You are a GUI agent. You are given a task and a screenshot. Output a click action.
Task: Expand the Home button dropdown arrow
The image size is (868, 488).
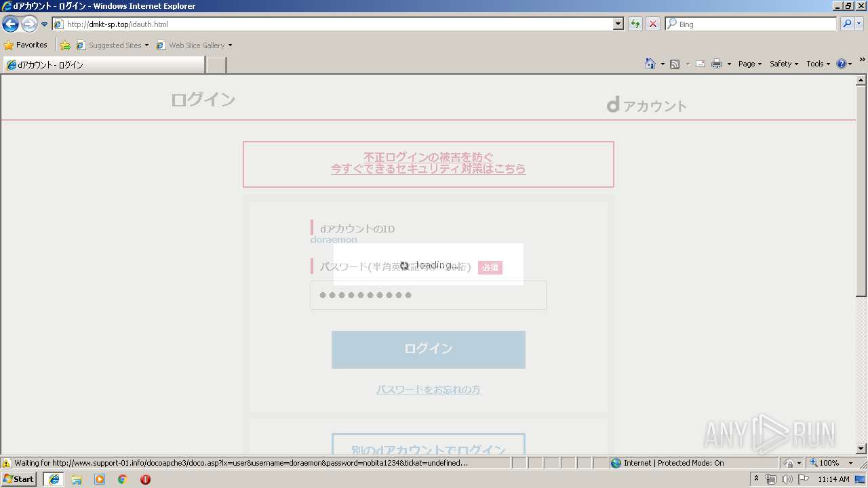[x=663, y=64]
